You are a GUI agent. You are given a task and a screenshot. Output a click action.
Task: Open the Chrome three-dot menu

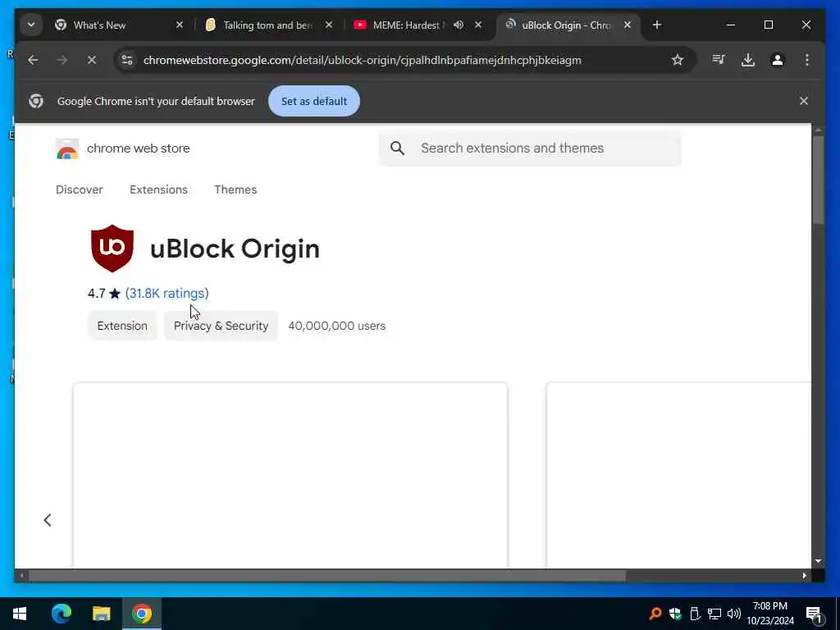pyautogui.click(x=807, y=60)
